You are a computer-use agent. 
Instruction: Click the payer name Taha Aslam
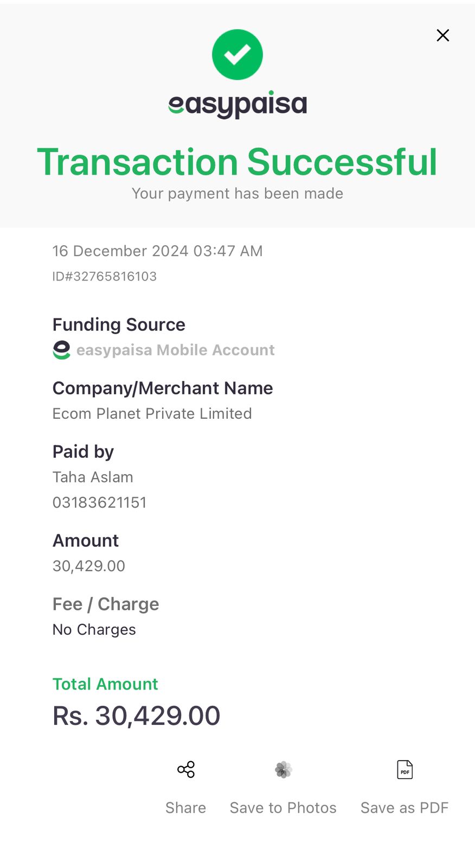(x=93, y=477)
